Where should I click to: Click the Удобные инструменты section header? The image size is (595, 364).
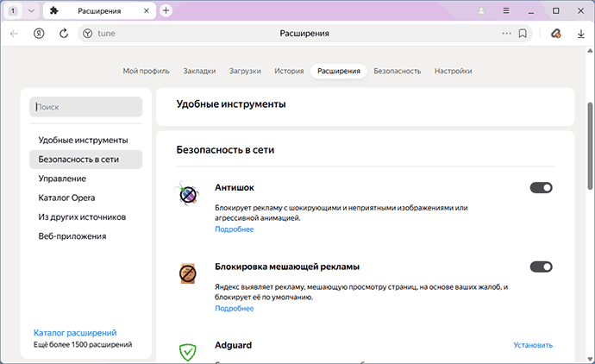click(231, 104)
